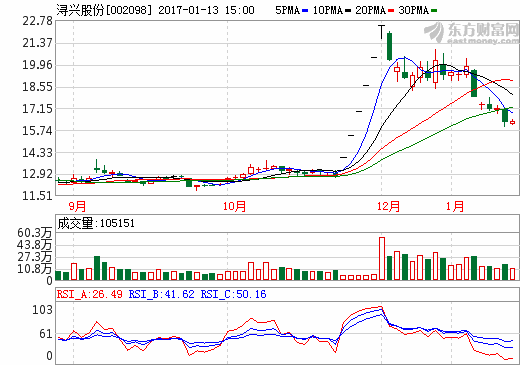
Task: Click the 60.3万 volume axis label
Action: 34,233
